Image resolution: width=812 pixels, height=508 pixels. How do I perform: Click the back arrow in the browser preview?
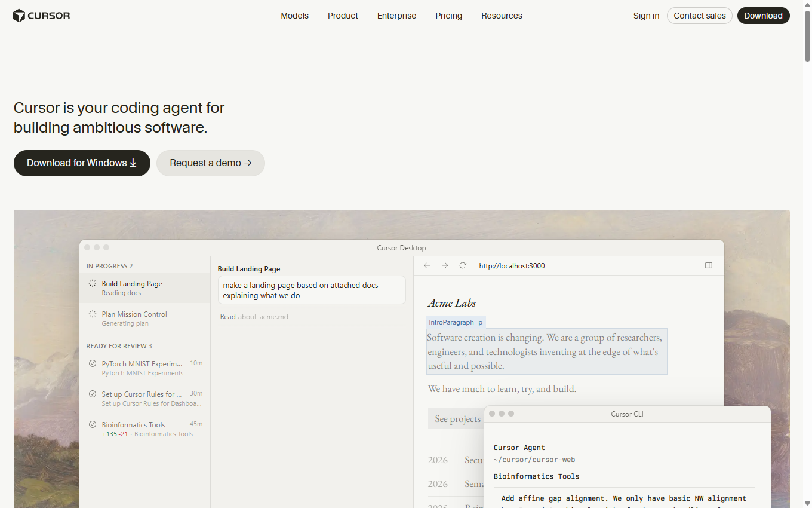(427, 265)
